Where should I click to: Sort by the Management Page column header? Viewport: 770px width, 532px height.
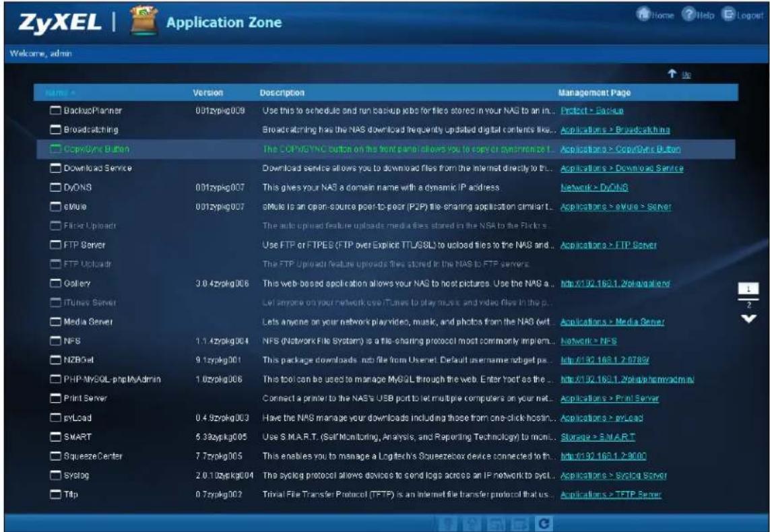594,92
